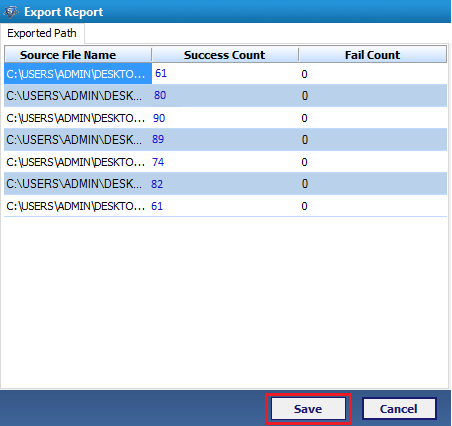
Task: Click the success count value 90
Action: (159, 118)
